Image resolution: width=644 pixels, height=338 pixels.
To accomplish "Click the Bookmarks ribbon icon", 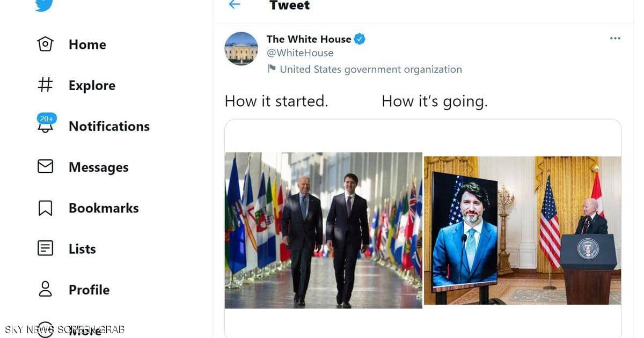I will click(x=45, y=208).
